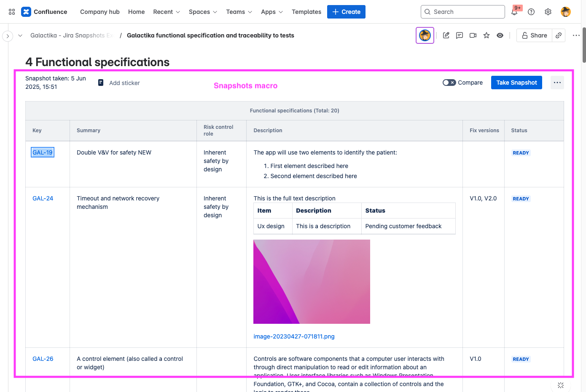Open the GAL-24 issue link
The width and height of the screenshot is (586, 392).
(x=43, y=198)
